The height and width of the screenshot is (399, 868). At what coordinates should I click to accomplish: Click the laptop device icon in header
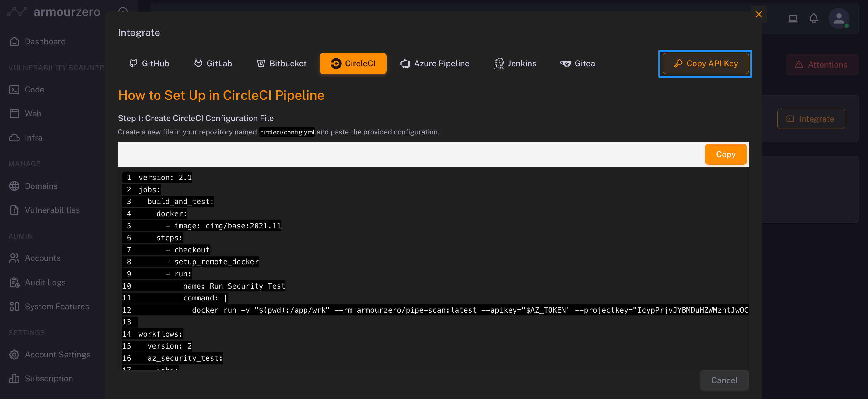click(x=793, y=18)
